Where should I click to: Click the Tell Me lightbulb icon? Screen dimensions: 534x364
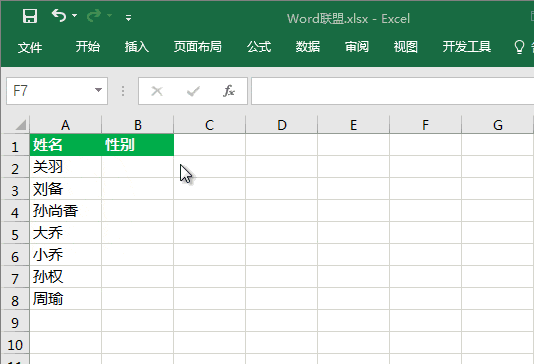pyautogui.click(x=519, y=47)
